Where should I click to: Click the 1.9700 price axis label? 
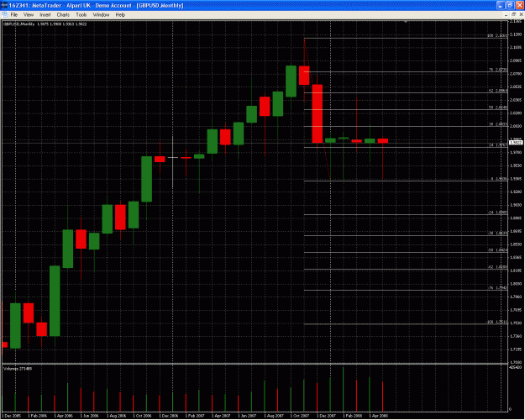[516, 152]
